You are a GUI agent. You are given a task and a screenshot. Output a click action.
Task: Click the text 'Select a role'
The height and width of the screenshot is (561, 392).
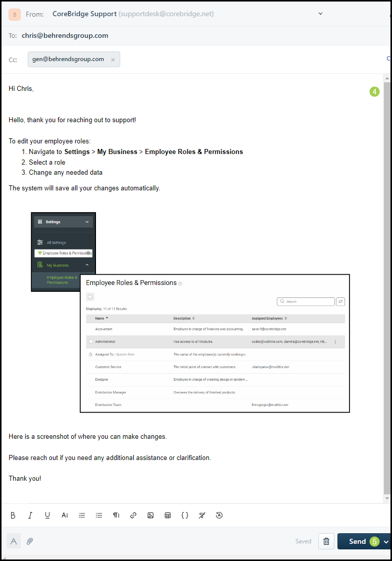(x=47, y=162)
